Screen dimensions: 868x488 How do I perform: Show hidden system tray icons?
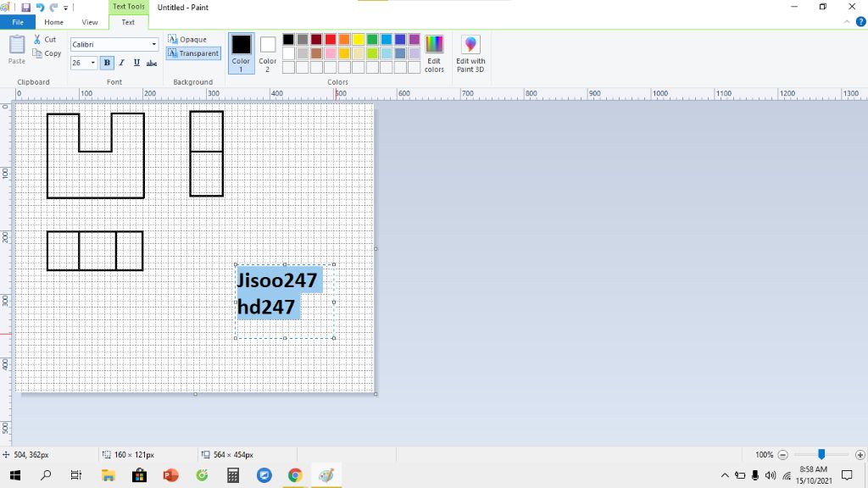pos(725,475)
